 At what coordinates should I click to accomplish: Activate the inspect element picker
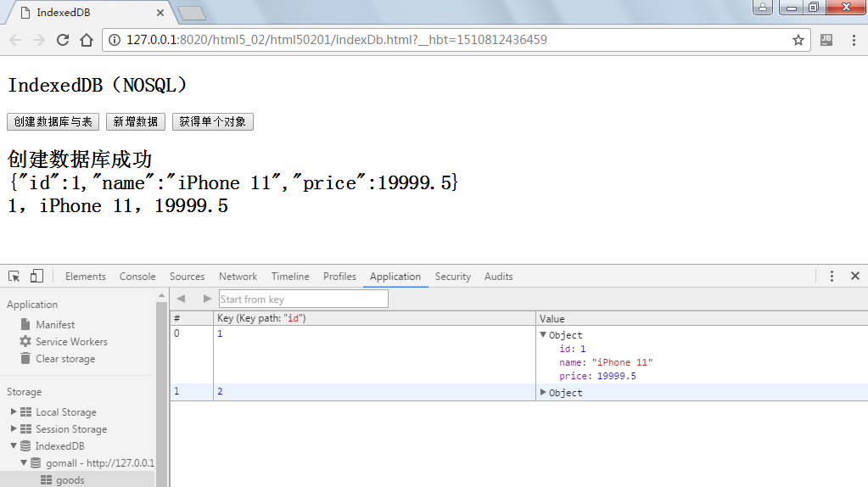14,276
